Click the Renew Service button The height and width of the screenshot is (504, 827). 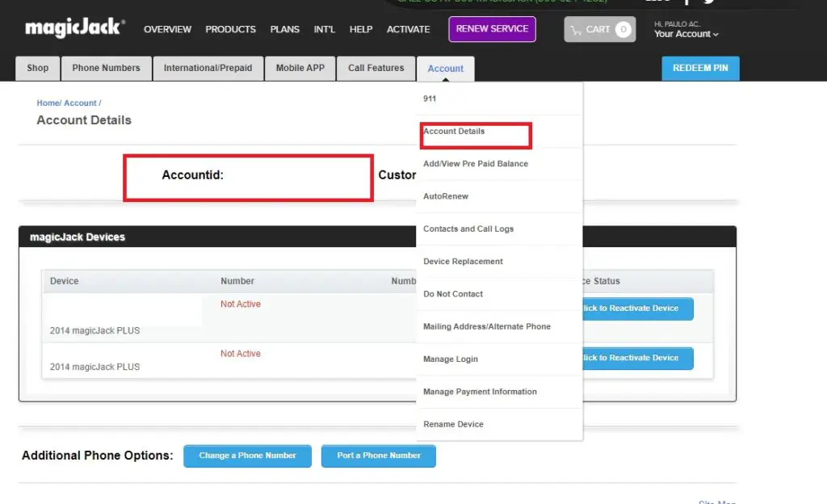click(492, 29)
